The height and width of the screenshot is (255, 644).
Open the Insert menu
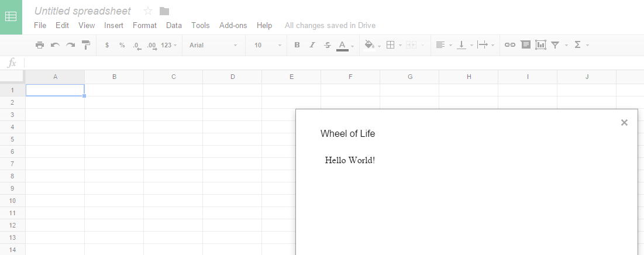click(x=113, y=25)
